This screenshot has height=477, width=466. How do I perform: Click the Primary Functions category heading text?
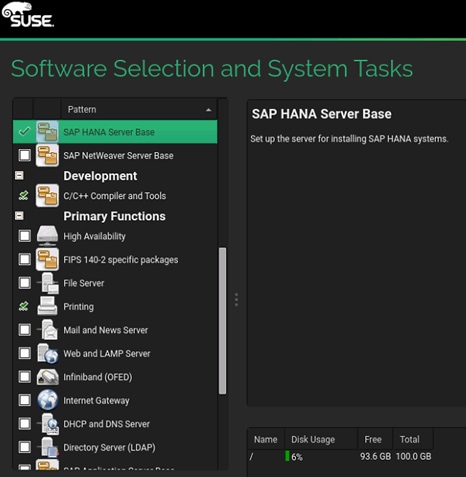(x=114, y=216)
